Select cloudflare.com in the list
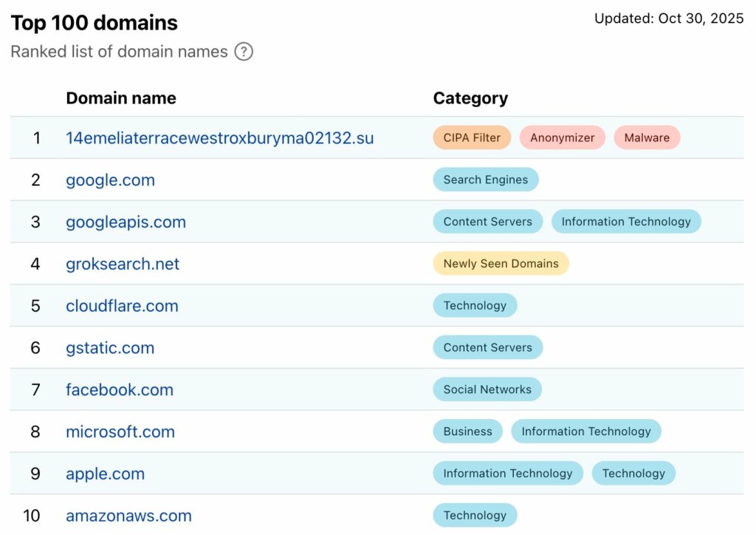The height and width of the screenshot is (535, 756). pyautogui.click(x=122, y=306)
